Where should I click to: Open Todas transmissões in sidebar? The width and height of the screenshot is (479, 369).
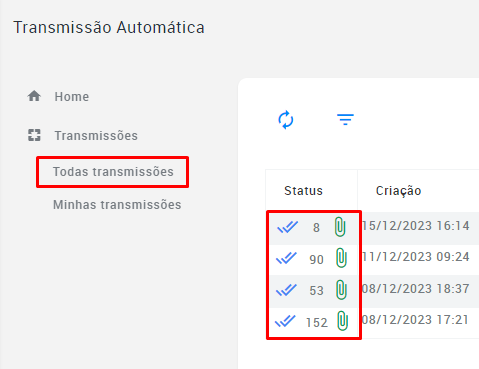(113, 172)
